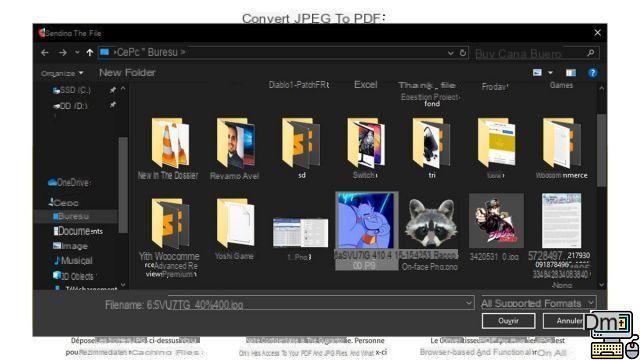Click the address bar path CePc Buresu
The image size is (640, 360).
tap(150, 52)
